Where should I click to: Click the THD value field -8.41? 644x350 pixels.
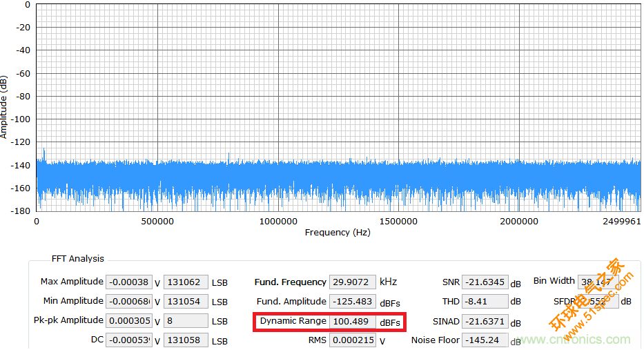click(485, 302)
